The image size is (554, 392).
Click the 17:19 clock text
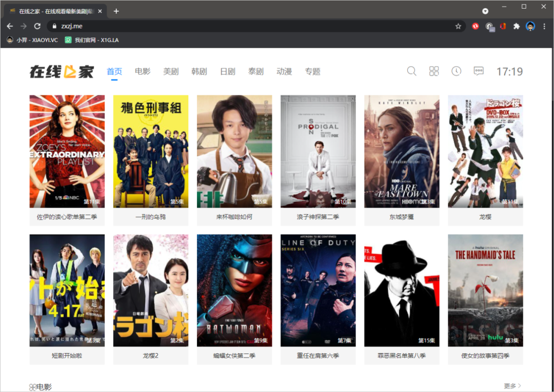click(x=509, y=72)
